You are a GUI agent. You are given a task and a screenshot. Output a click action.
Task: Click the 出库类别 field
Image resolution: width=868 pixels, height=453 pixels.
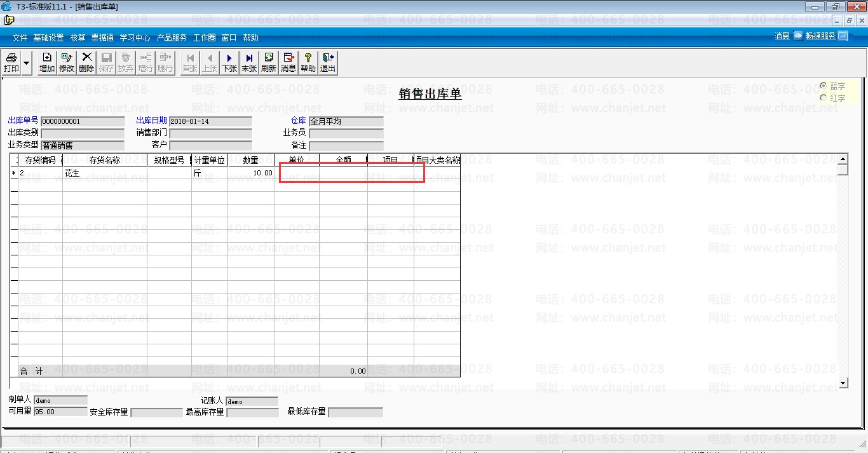click(x=83, y=133)
